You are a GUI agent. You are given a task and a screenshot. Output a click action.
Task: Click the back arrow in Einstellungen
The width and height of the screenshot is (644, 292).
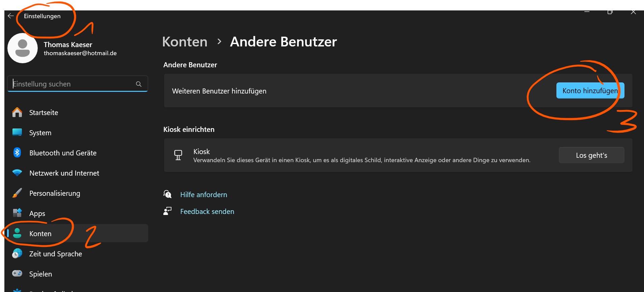tap(11, 16)
